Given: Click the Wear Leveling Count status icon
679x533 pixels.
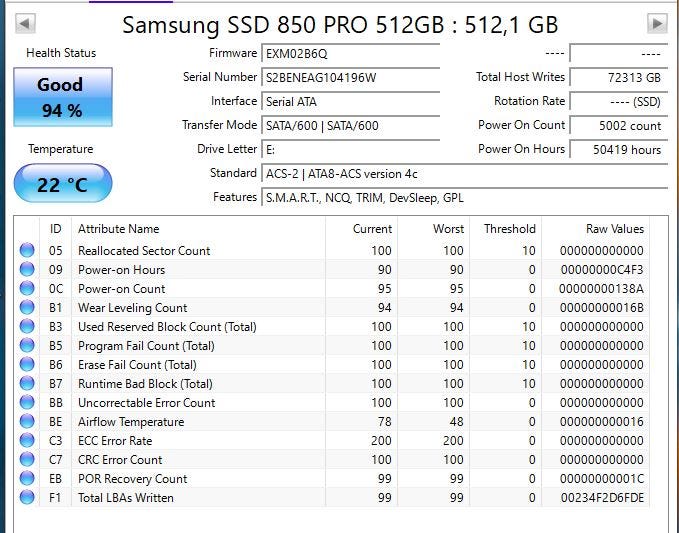Looking at the screenshot, I should point(27,308).
